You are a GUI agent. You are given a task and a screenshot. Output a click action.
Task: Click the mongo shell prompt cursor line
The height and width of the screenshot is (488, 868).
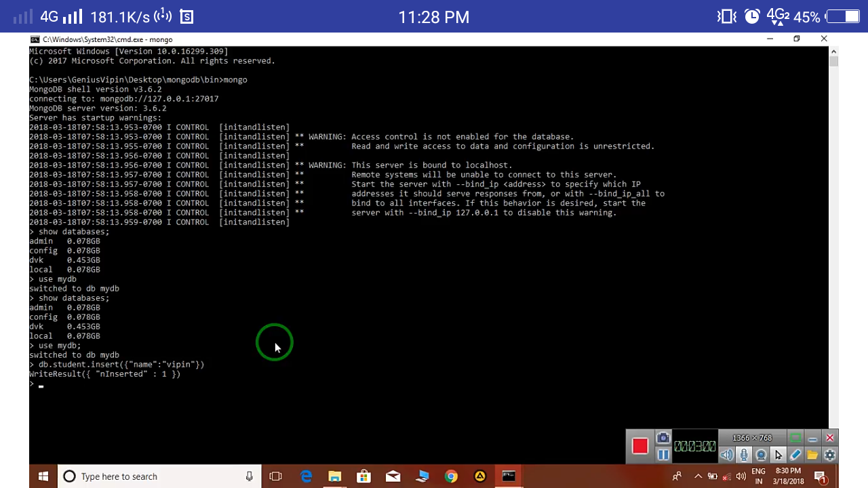[x=37, y=384]
